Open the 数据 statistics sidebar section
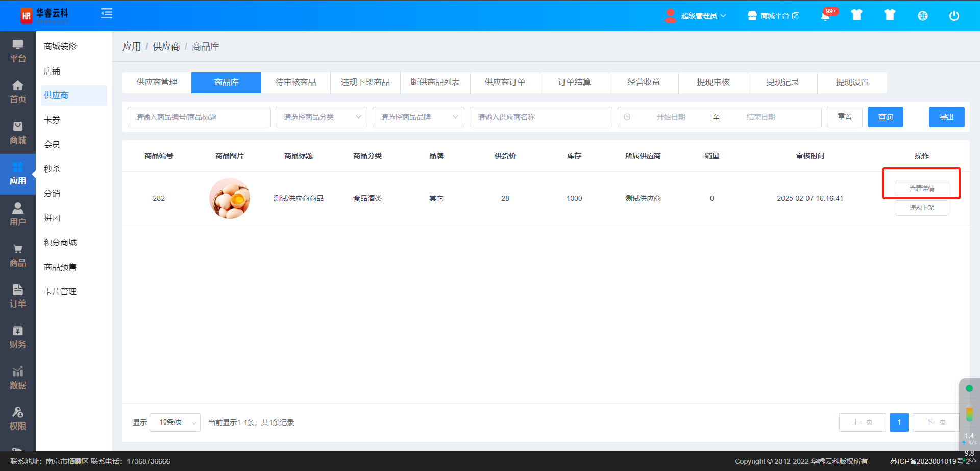Image resolution: width=980 pixels, height=471 pixels. pyautogui.click(x=18, y=378)
